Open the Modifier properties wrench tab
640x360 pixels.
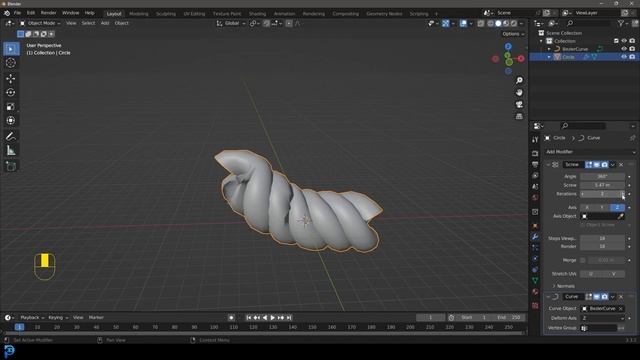(x=535, y=237)
